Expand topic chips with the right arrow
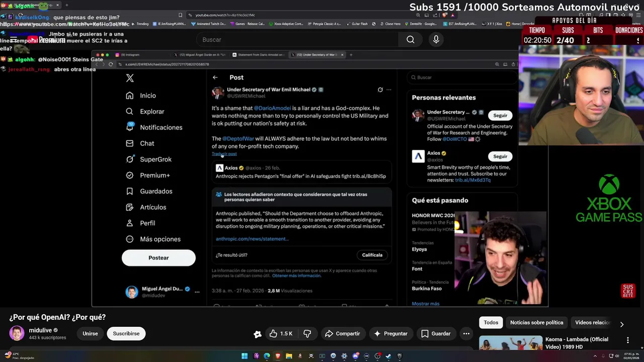The height and width of the screenshot is (362, 644). coord(622,324)
